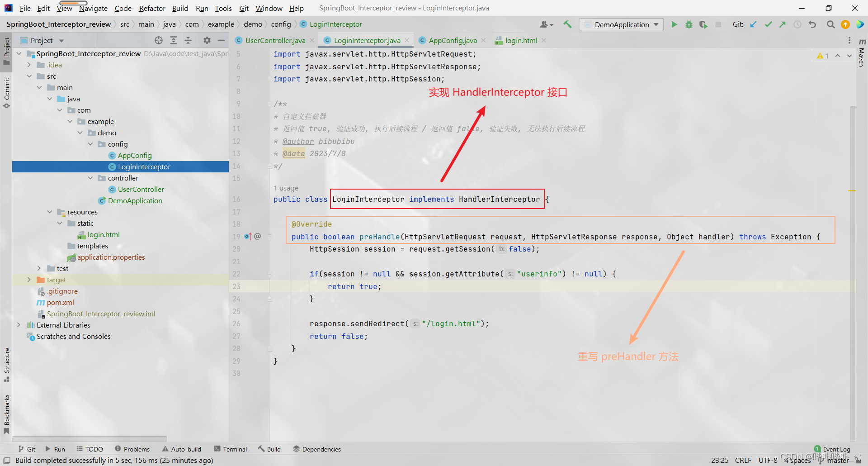Switch to UserController.java tab
868x466 pixels.
[x=275, y=40]
